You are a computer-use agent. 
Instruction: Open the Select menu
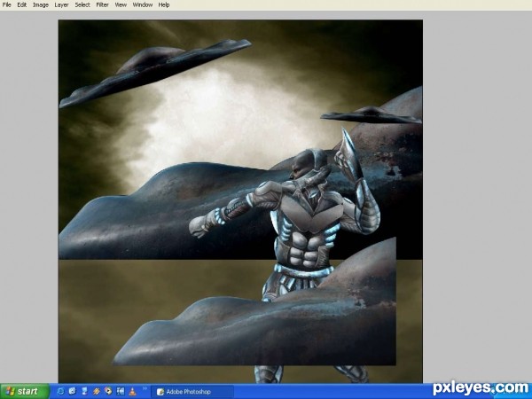coord(82,4)
